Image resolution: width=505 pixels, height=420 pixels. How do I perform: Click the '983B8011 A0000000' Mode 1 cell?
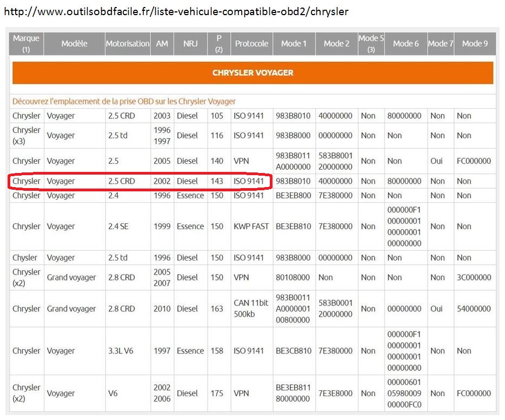click(x=293, y=161)
